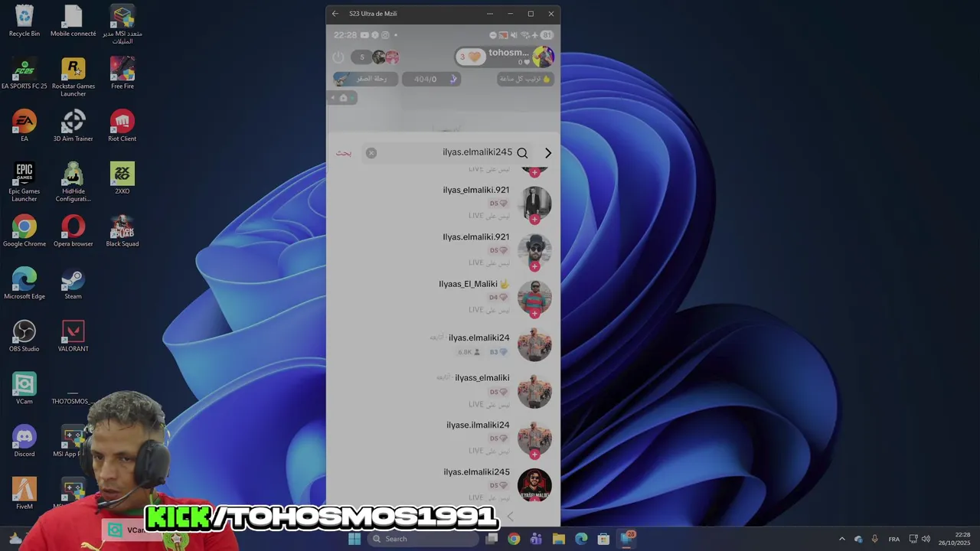Open Microsoft Store from taskbar
Image resolution: width=980 pixels, height=551 pixels.
pos(603,539)
